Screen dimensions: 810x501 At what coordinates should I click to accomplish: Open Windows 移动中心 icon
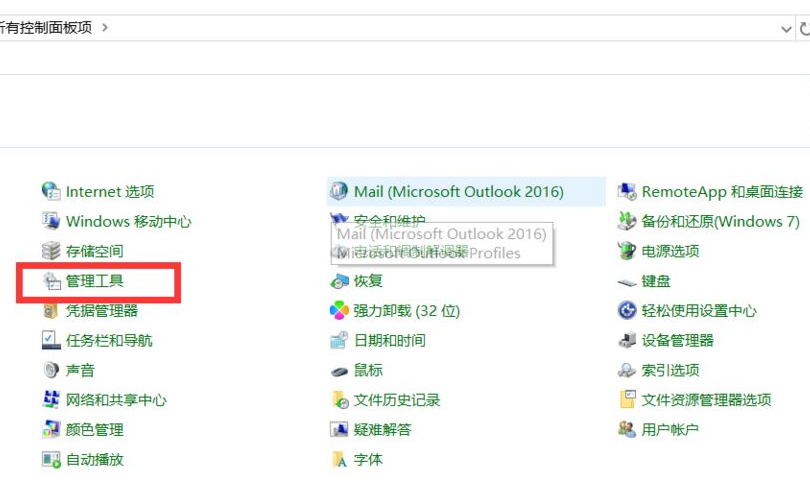click(51, 221)
